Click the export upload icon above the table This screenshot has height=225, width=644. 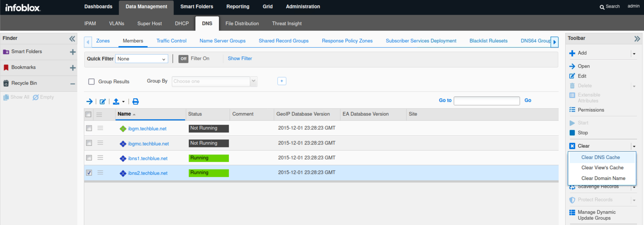point(116,101)
